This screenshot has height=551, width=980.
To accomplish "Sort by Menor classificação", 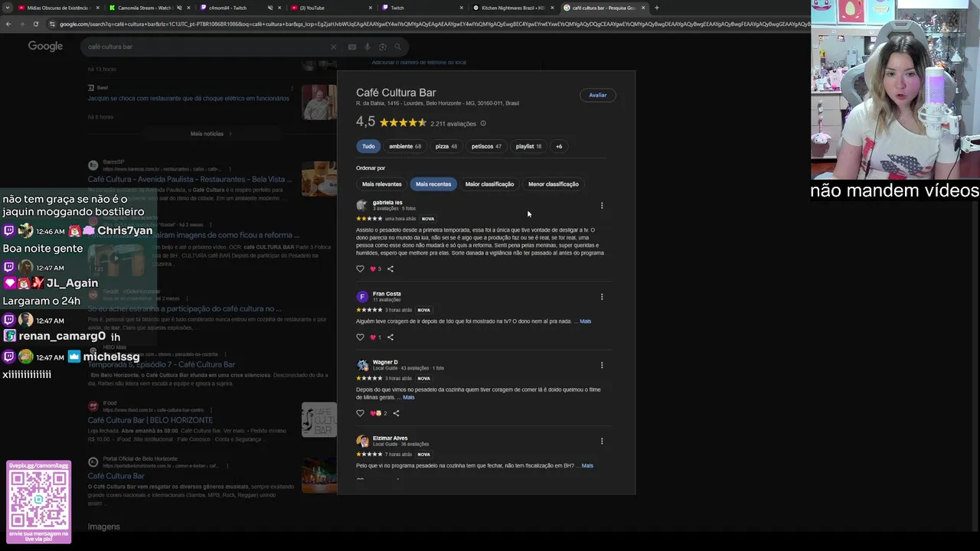I will (553, 184).
